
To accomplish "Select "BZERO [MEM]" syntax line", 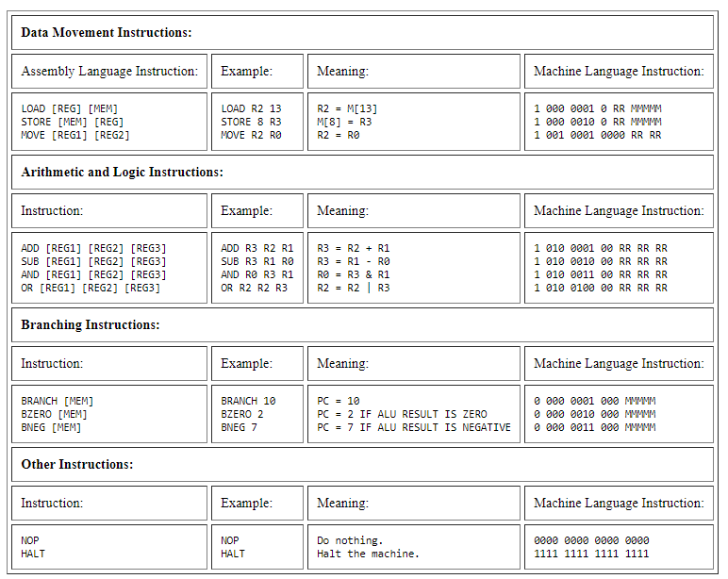I will point(55,414).
